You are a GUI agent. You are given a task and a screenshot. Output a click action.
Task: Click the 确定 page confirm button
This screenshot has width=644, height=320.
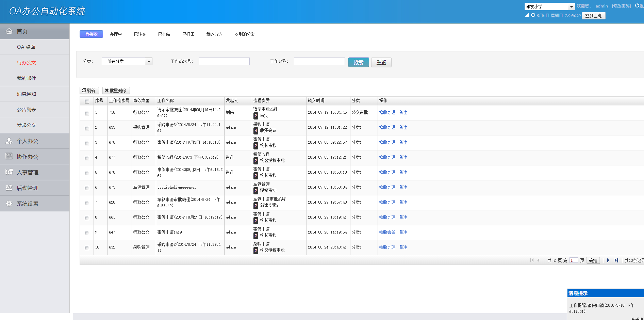coord(593,260)
